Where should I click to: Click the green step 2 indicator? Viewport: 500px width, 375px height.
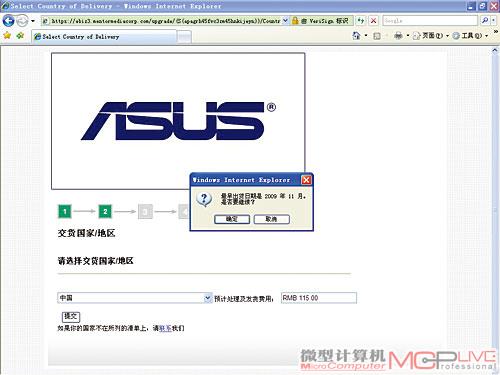105,211
